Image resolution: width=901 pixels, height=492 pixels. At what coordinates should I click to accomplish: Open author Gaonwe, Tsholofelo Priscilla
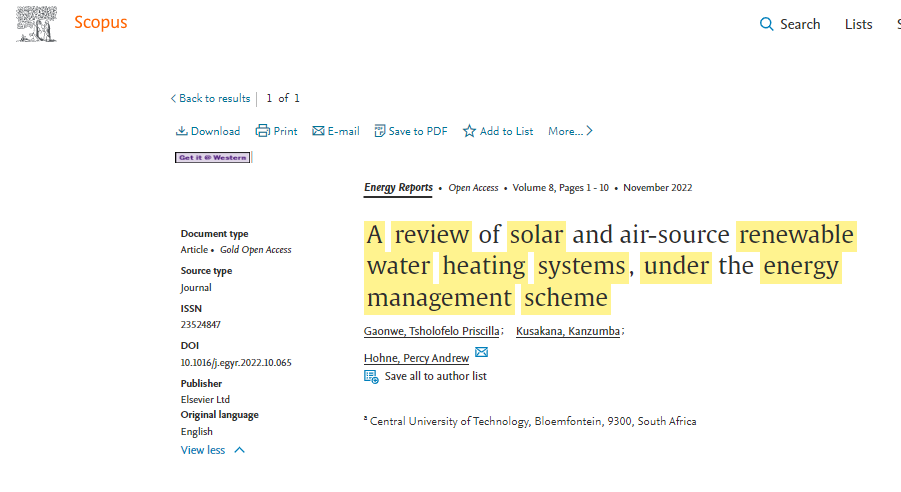[x=431, y=331]
